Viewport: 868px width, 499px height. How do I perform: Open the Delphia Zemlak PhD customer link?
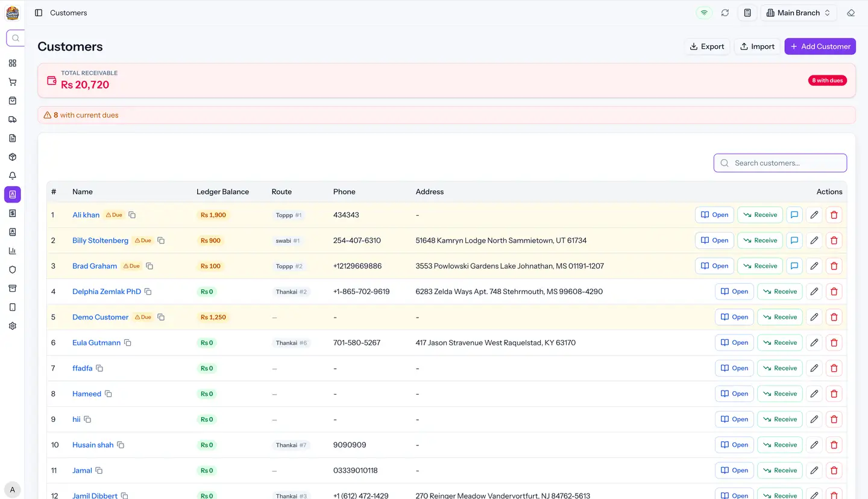click(x=107, y=292)
